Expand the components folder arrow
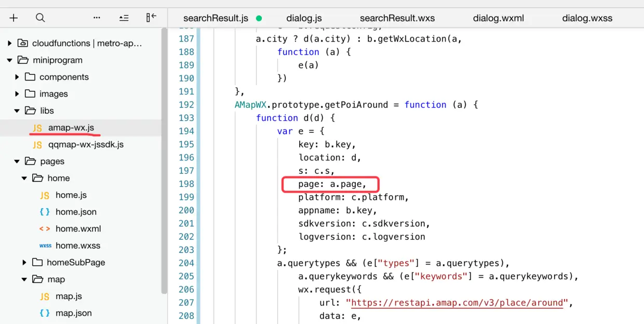 point(17,77)
